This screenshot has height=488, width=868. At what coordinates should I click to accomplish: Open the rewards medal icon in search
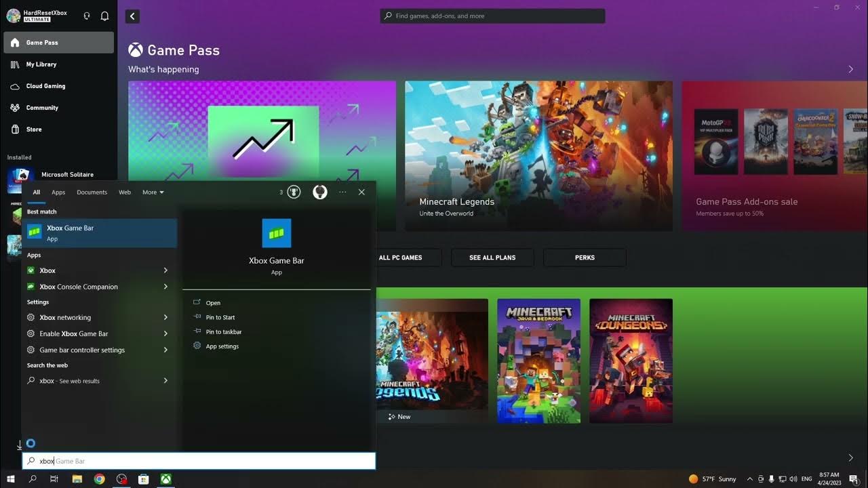[294, 192]
